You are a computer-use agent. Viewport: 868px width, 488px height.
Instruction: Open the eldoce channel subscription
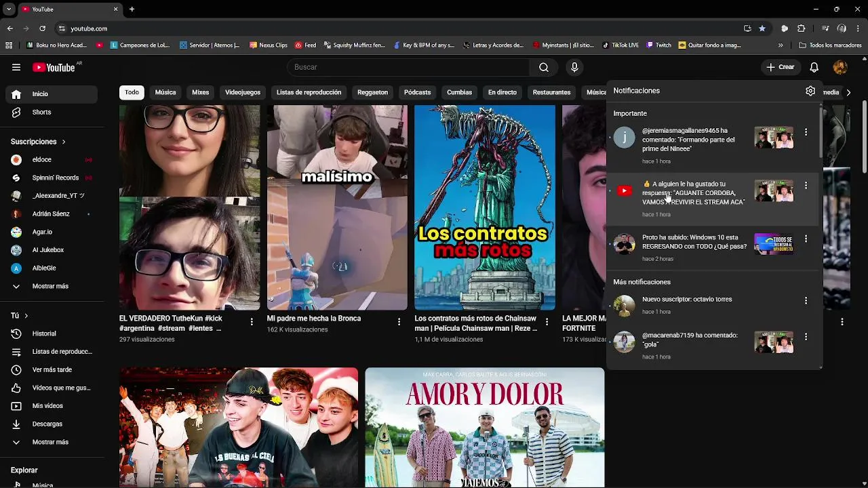coord(52,159)
